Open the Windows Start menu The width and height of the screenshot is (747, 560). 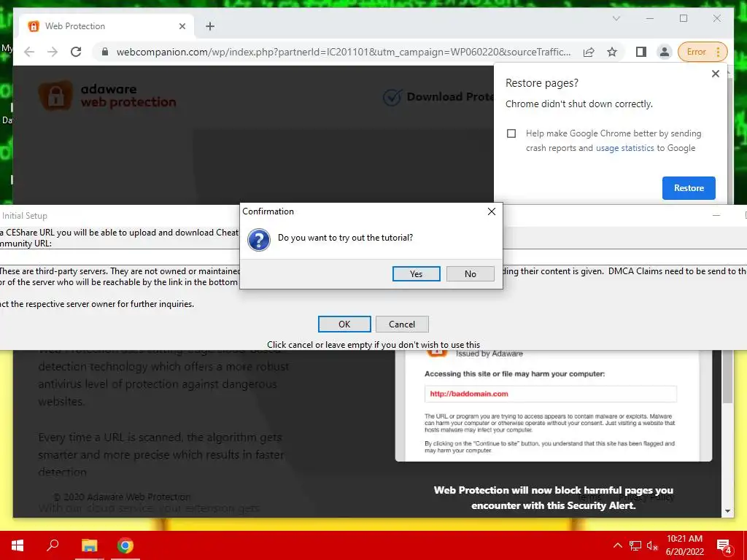pyautogui.click(x=18, y=545)
